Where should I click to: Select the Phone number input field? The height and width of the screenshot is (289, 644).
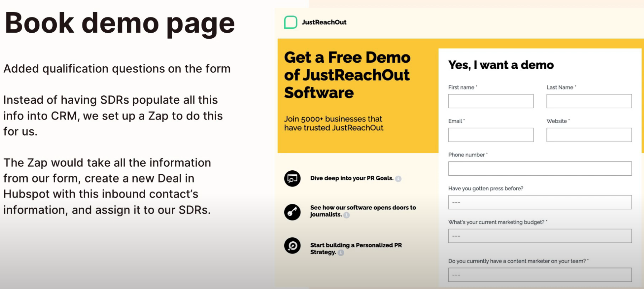tap(540, 169)
